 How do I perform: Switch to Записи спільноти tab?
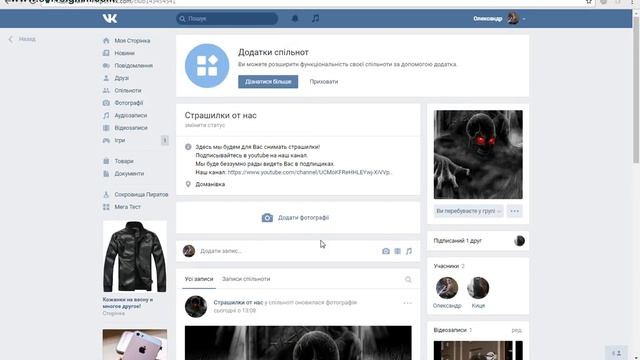(246, 279)
